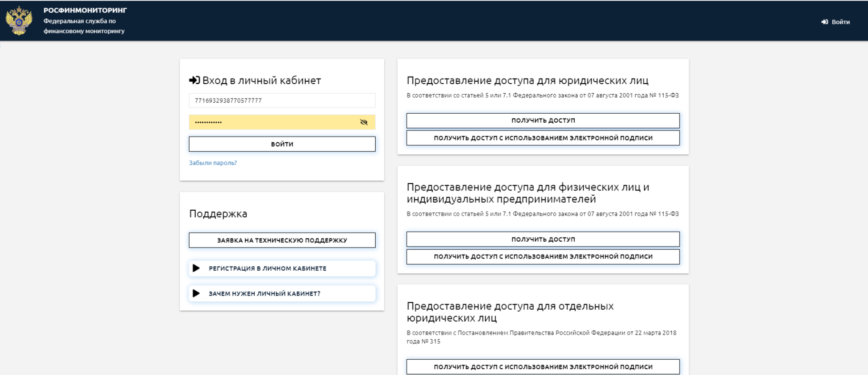Click the Войти link in the header
This screenshot has height=375, width=868.
(x=840, y=22)
